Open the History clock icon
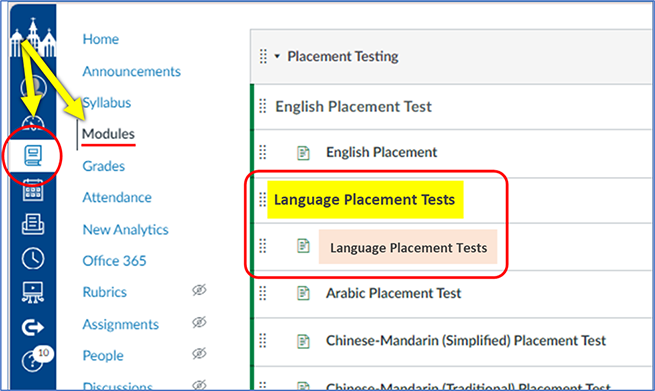This screenshot has height=391, width=655. tap(33, 258)
